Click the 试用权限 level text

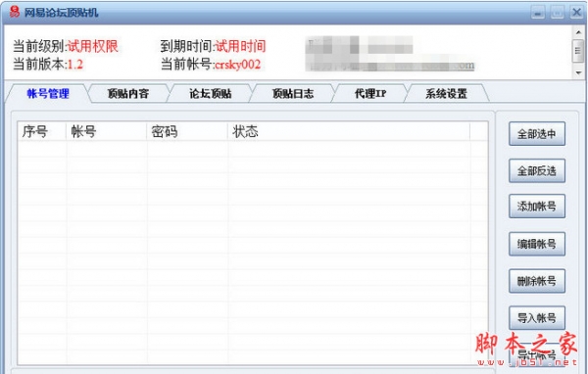point(93,46)
